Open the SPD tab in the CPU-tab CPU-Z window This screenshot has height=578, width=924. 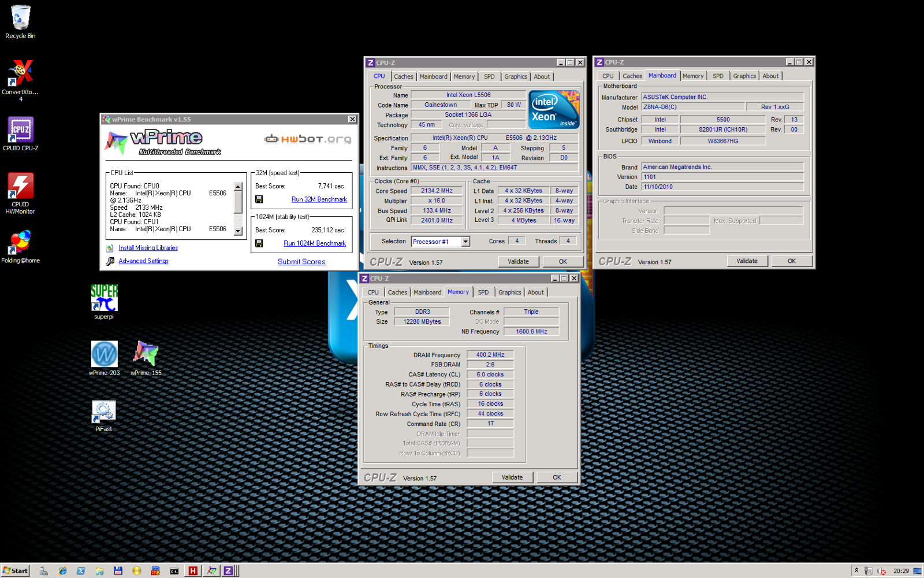(x=489, y=76)
